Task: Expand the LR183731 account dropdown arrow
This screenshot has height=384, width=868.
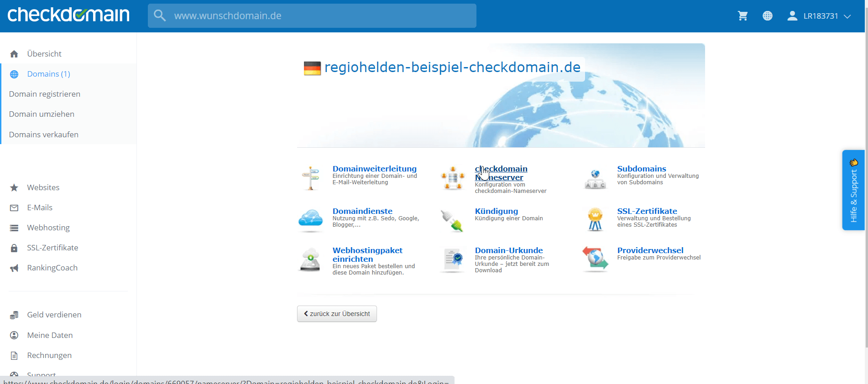Action: [847, 16]
